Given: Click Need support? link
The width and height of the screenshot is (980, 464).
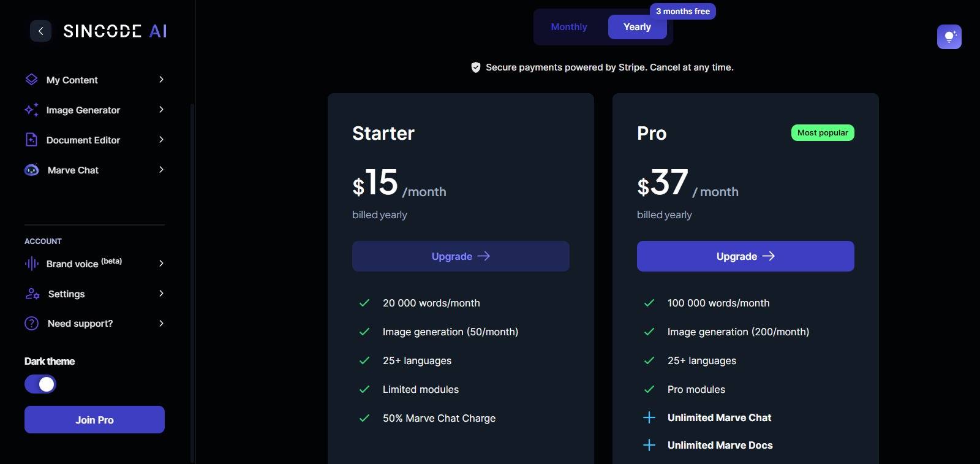Looking at the screenshot, I should pyautogui.click(x=80, y=324).
